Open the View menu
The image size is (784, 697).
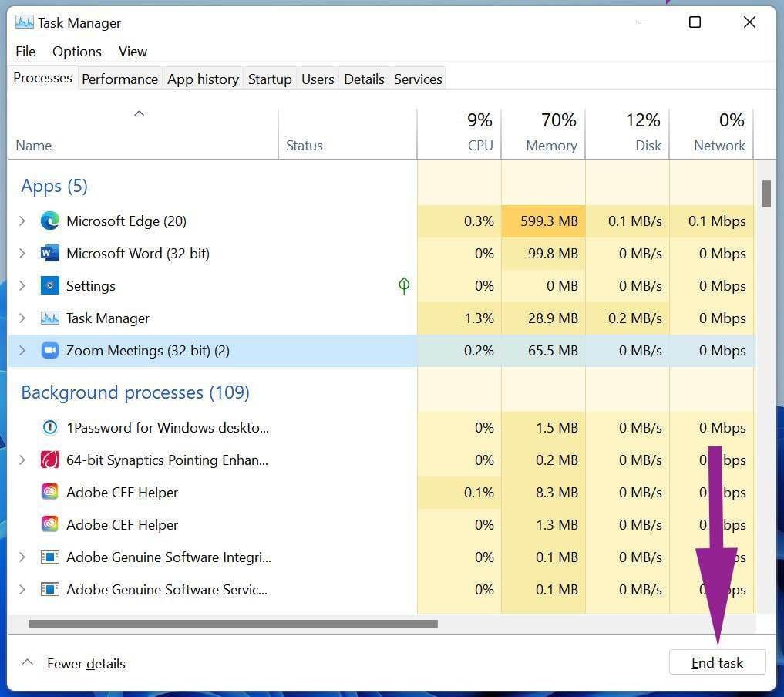tap(133, 52)
